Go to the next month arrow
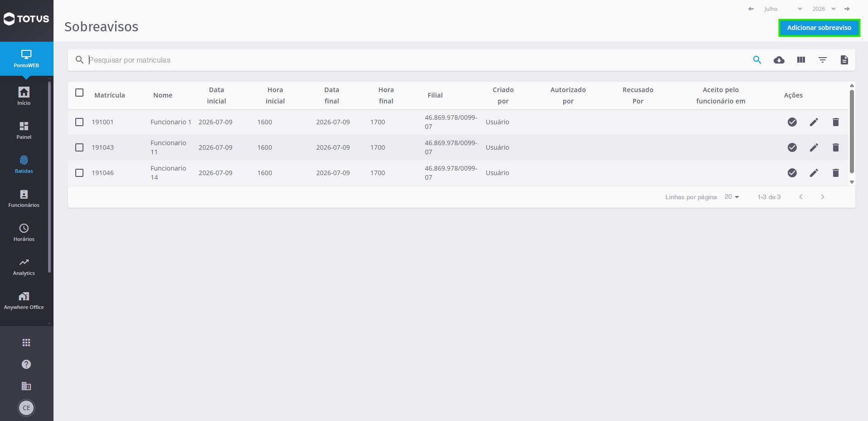 click(847, 9)
